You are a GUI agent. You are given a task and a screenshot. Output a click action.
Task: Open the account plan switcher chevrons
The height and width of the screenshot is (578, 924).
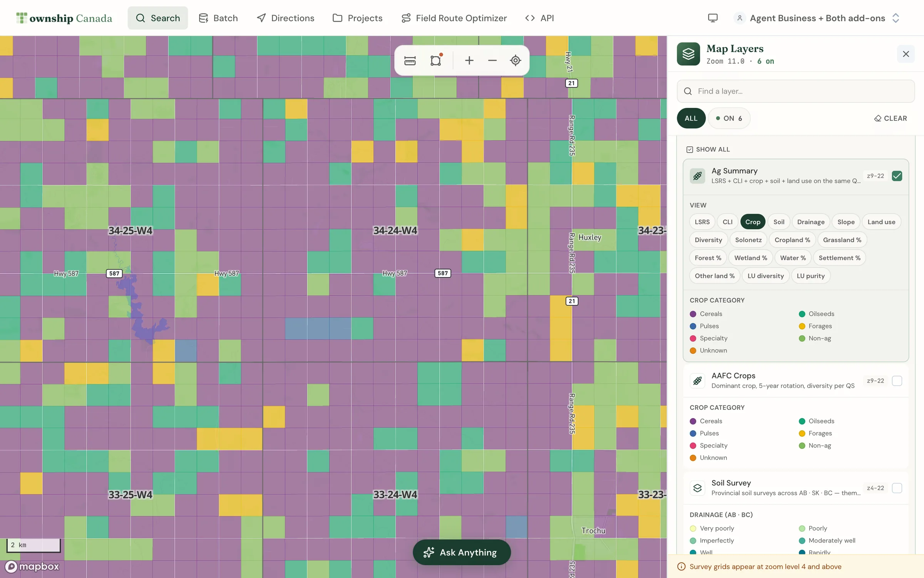896,18
